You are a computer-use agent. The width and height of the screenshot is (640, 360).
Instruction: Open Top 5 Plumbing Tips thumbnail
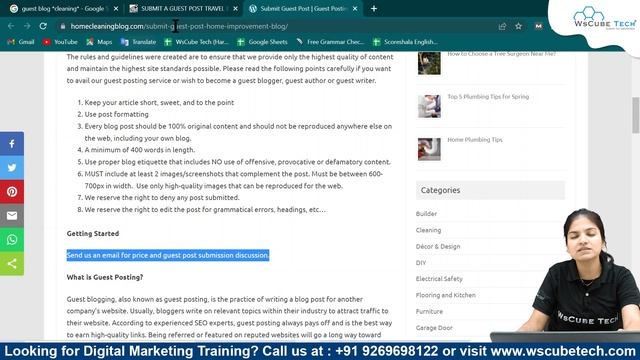(x=429, y=106)
